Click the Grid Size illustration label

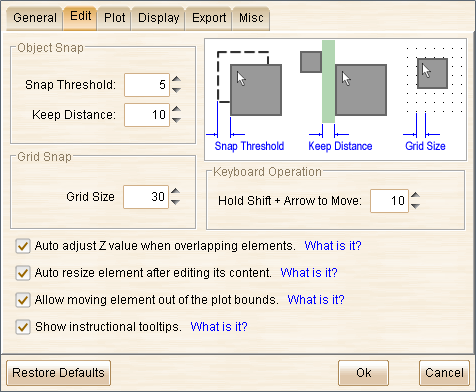pyautogui.click(x=425, y=146)
